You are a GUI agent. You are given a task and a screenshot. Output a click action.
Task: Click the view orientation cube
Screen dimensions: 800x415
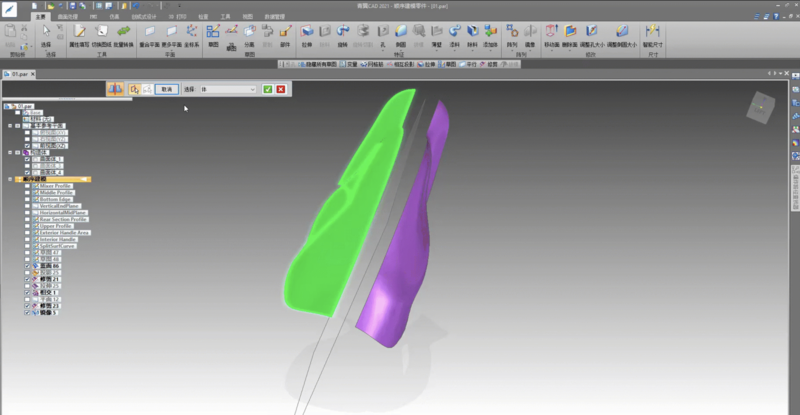click(762, 106)
